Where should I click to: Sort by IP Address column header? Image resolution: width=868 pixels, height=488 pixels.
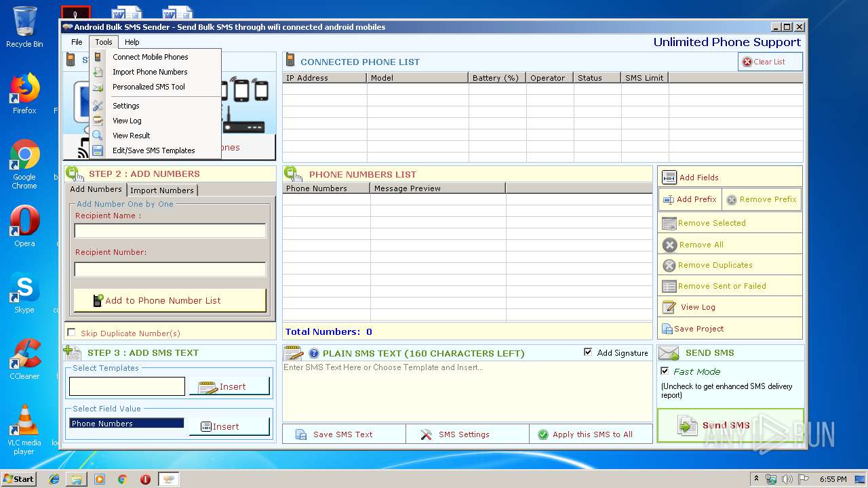[324, 78]
